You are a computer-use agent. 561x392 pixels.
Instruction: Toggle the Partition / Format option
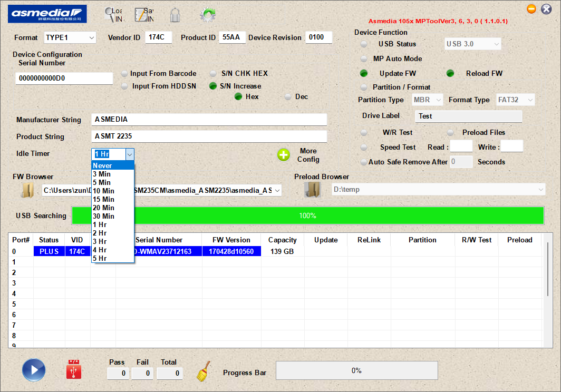364,87
